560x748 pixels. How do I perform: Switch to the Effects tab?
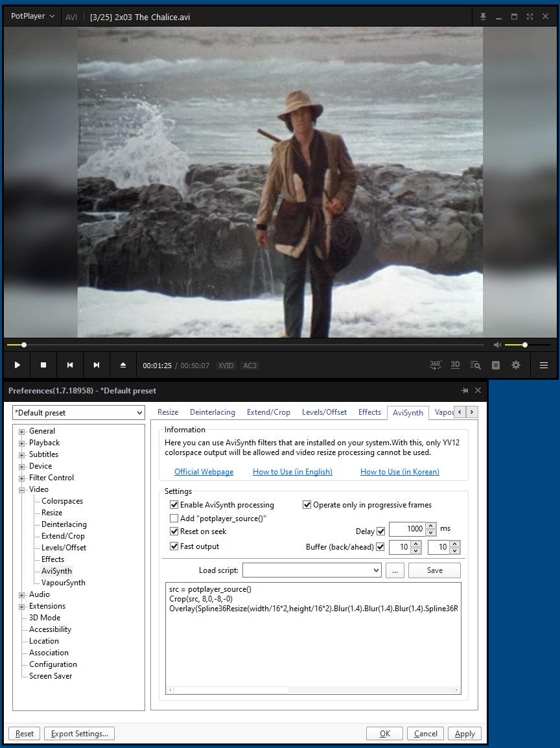[369, 412]
